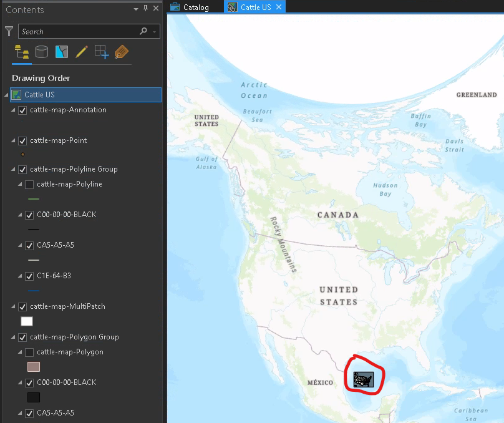
Task: Select the List By Drawing Order icon
Action: (x=22, y=52)
